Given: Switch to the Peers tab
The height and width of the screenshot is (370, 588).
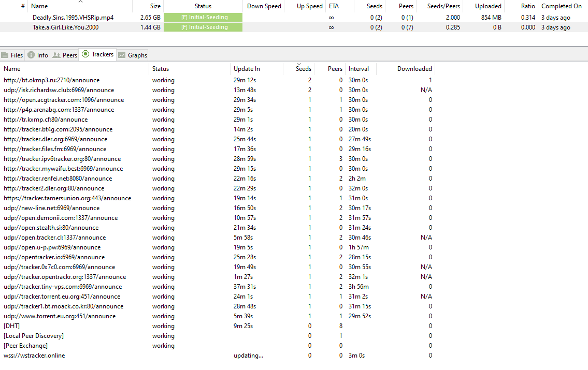Looking at the screenshot, I should click(65, 55).
